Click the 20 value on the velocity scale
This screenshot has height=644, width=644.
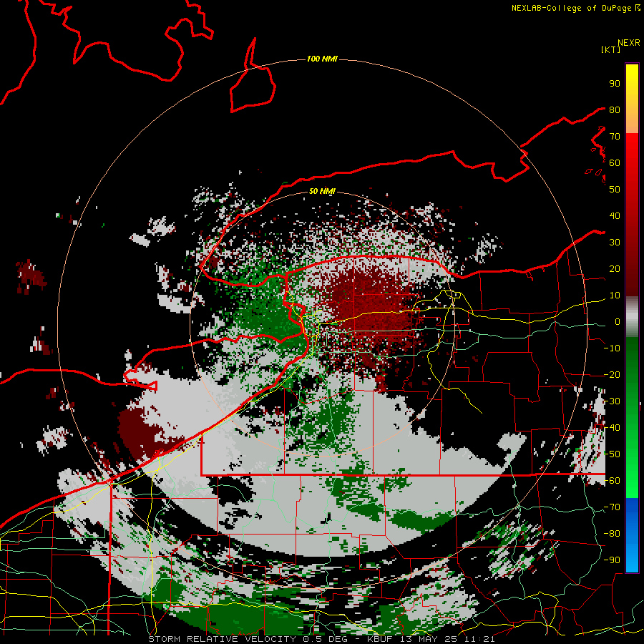click(615, 269)
